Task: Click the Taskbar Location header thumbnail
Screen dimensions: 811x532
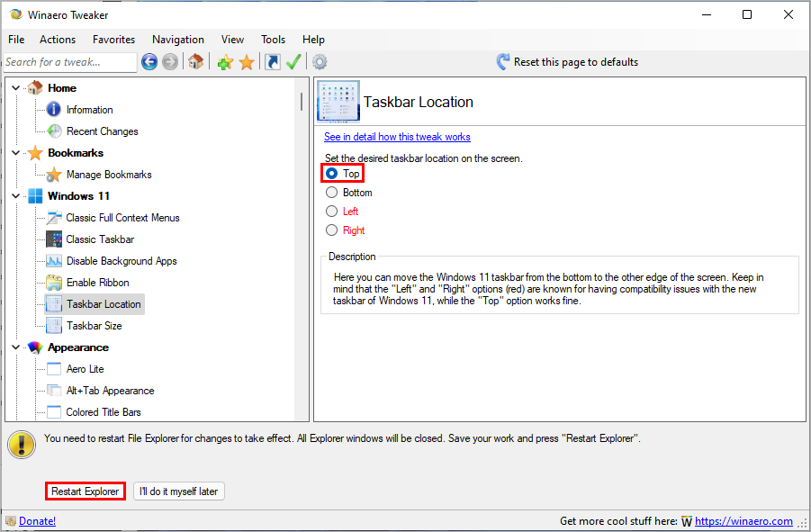Action: click(338, 102)
